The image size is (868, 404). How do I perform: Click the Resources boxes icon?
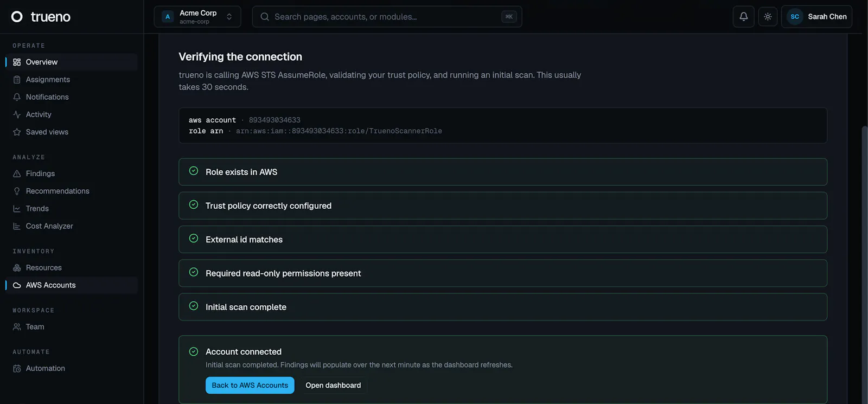click(17, 268)
